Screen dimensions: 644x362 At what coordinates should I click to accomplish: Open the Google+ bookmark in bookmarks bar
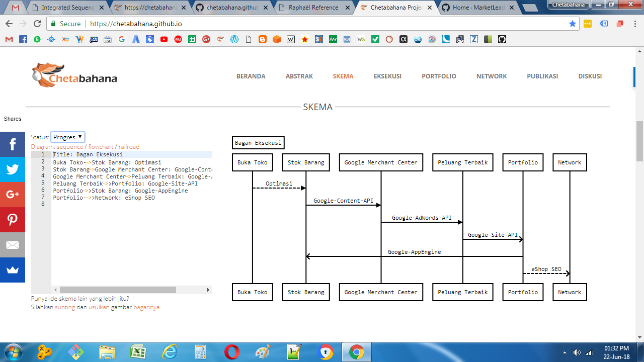pos(206,39)
